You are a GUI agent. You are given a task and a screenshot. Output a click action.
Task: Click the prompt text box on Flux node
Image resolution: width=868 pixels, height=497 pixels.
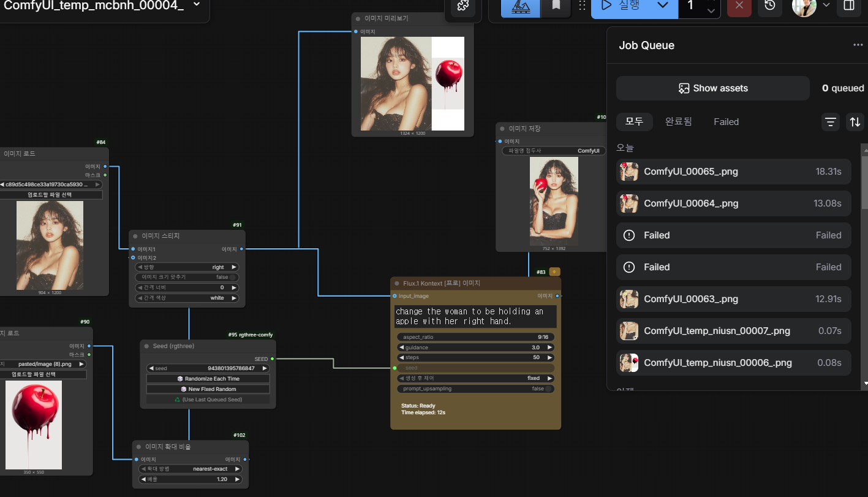[x=475, y=316]
